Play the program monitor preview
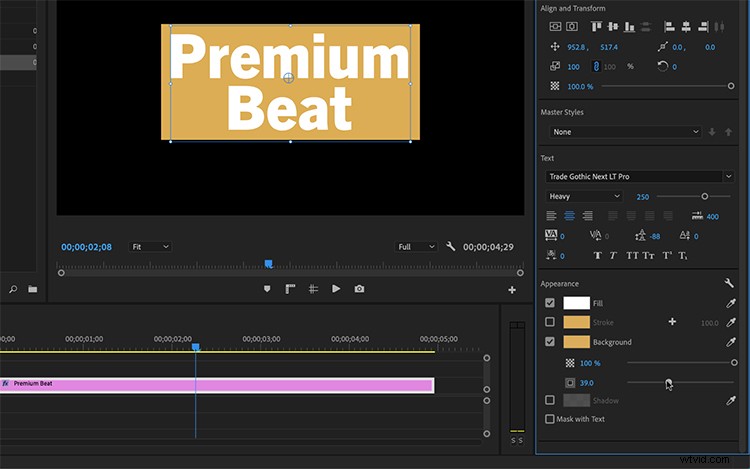750x469 pixels. [336, 289]
